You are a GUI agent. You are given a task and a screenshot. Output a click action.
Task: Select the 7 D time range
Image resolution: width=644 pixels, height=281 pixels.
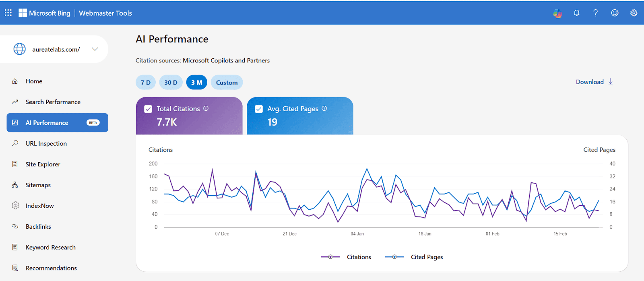tap(146, 83)
